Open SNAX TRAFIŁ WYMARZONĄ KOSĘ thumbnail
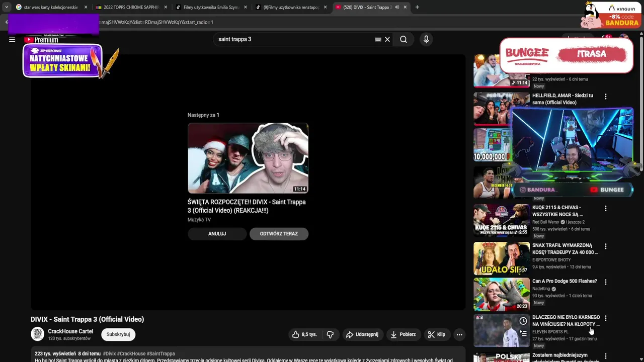Screen dimensions: 644x362 click(502, 258)
